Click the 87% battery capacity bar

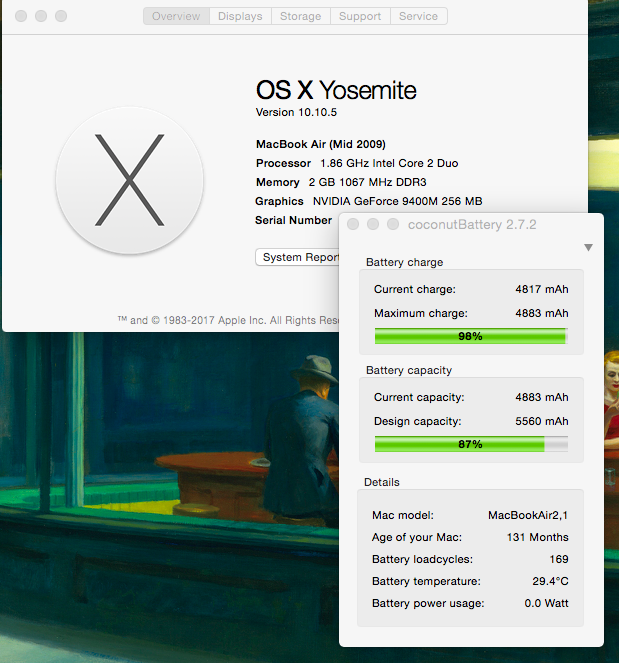pyautogui.click(x=471, y=444)
